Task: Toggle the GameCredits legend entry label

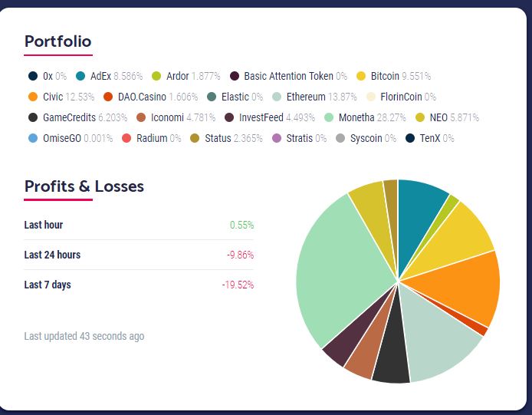Action: coord(69,117)
